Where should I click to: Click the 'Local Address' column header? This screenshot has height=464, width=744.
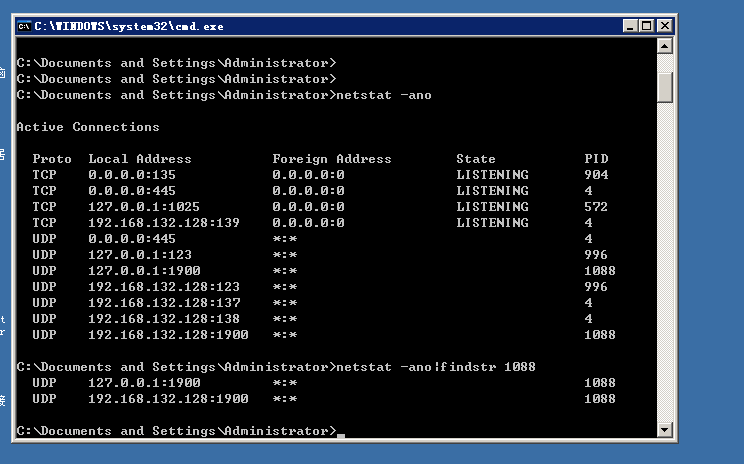pos(140,159)
